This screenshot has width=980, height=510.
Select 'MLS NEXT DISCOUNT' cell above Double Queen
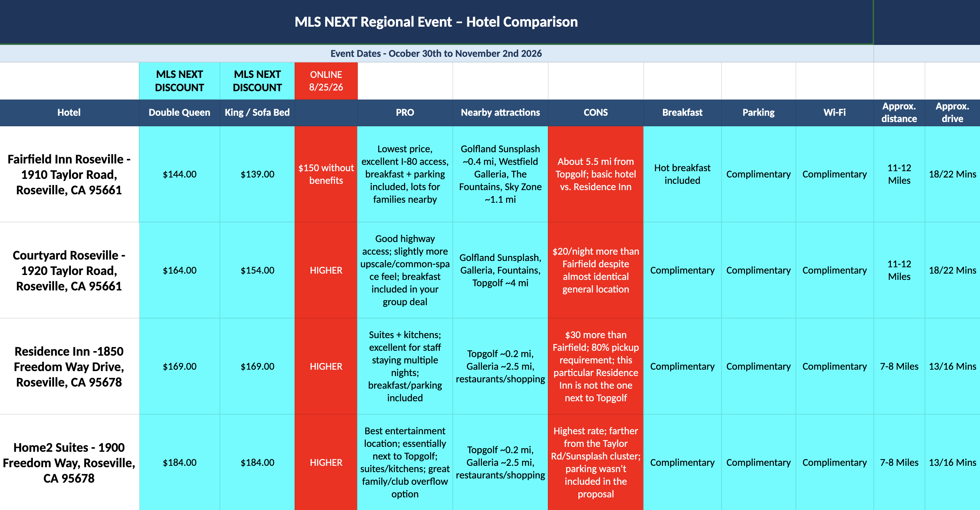180,81
